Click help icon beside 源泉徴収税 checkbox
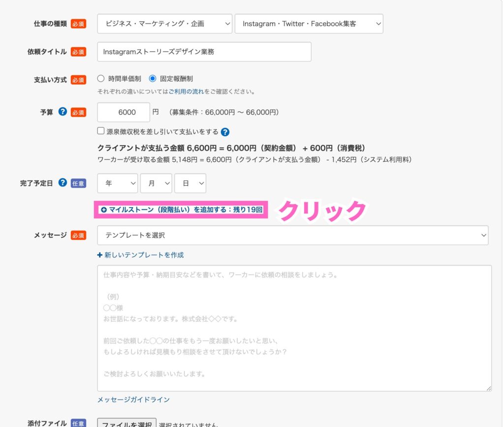 point(225,132)
